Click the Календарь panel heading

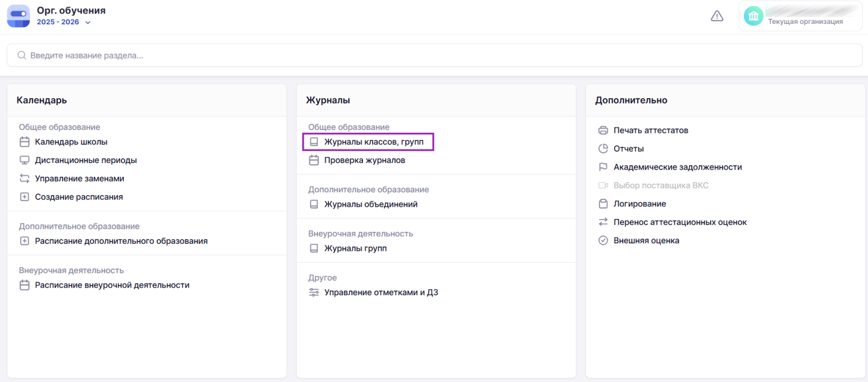[x=42, y=100]
